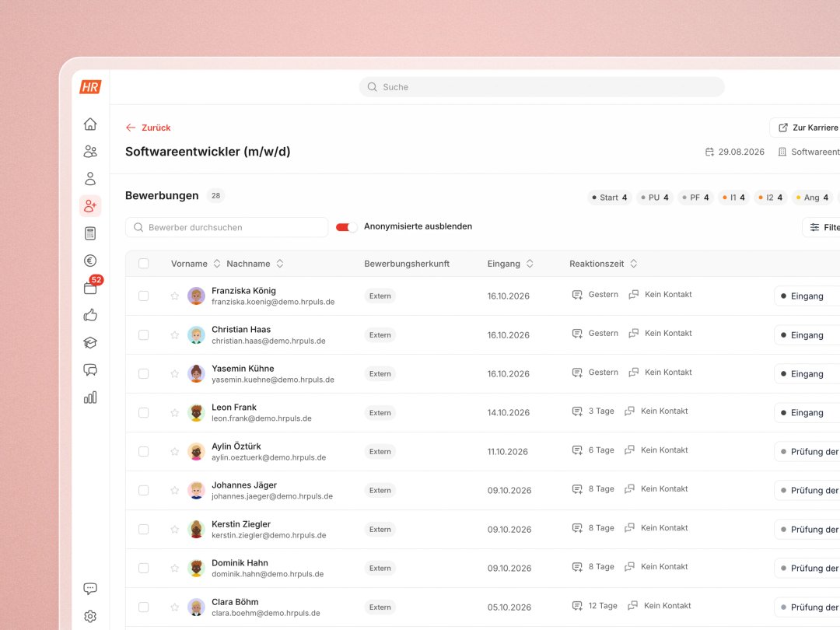840x630 pixels.
Task: Open the home dashboard icon in sidebar
Action: click(90, 124)
